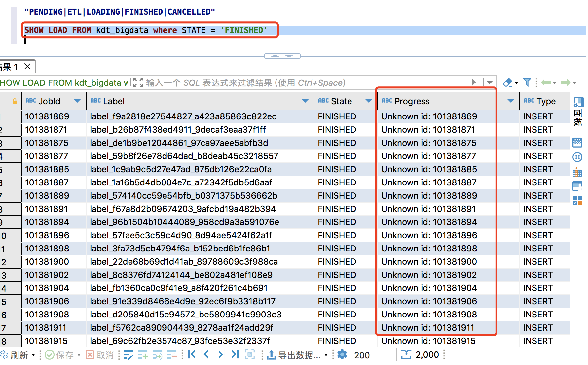The image size is (588, 365).
Task: Click the edit cell value icon
Action: point(128,355)
